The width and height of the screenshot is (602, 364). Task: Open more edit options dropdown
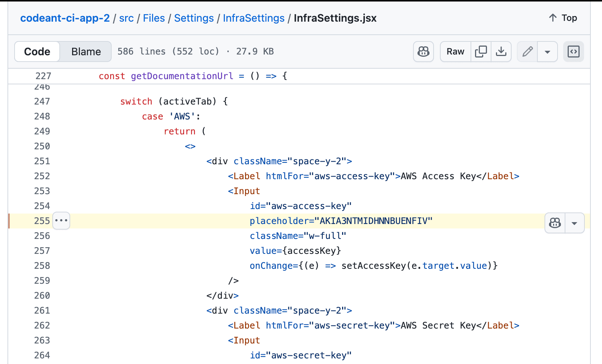[547, 52]
